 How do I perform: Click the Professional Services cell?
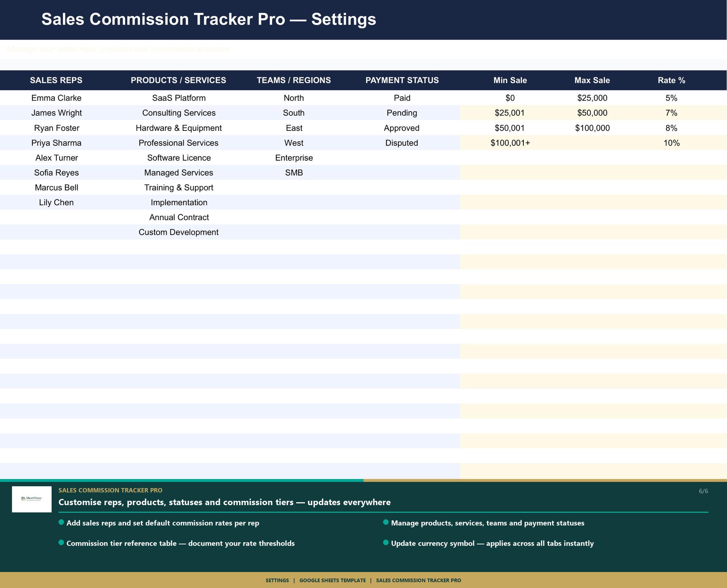(x=178, y=143)
